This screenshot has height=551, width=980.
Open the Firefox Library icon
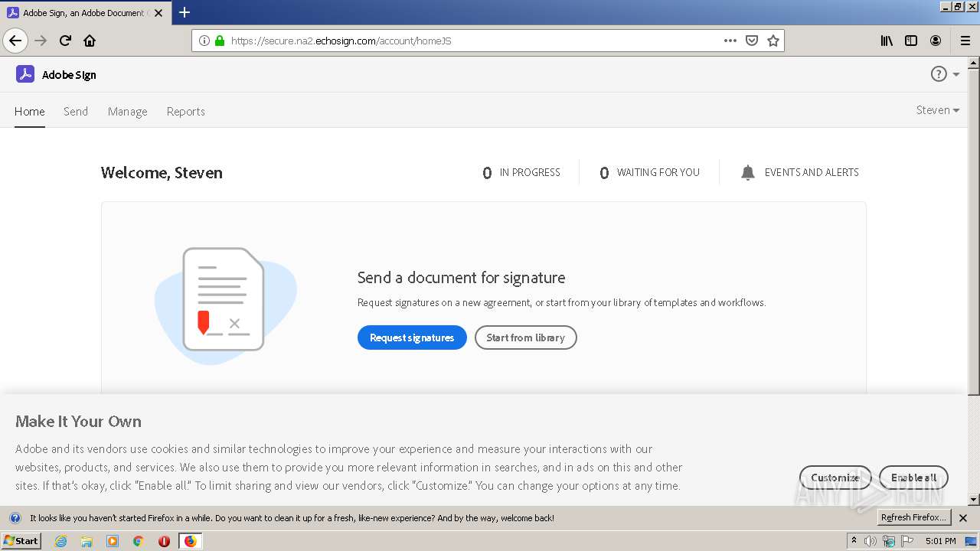pos(887,41)
